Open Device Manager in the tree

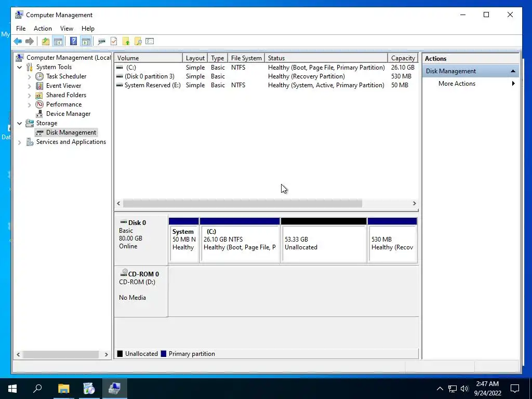click(68, 114)
